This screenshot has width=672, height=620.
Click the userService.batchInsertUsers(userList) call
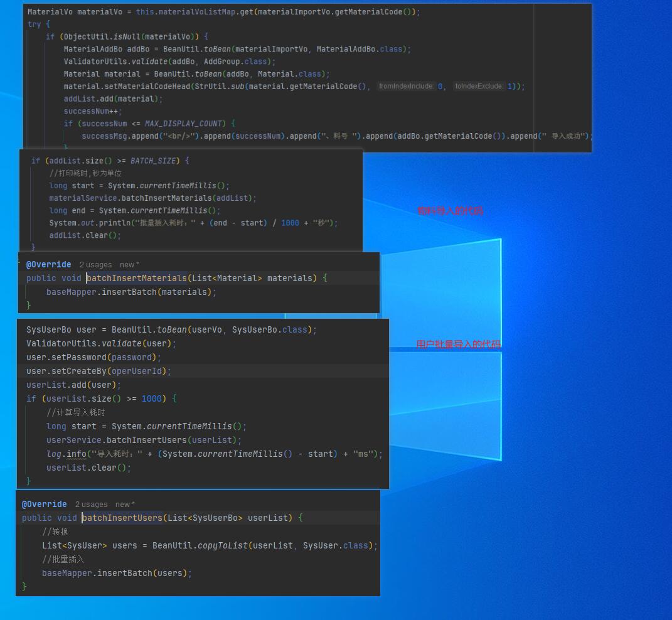143,441
